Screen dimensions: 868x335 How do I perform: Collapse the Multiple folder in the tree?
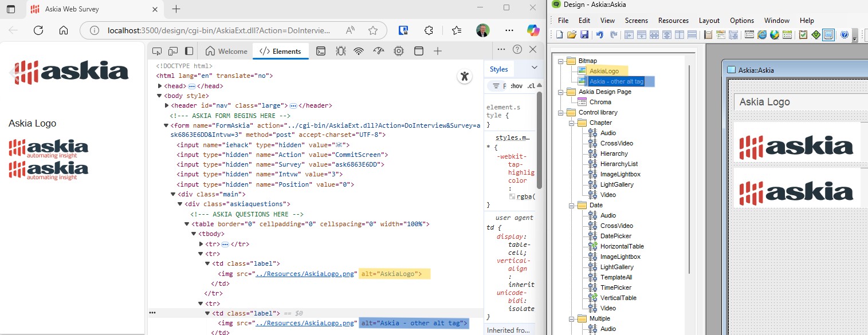tap(570, 318)
